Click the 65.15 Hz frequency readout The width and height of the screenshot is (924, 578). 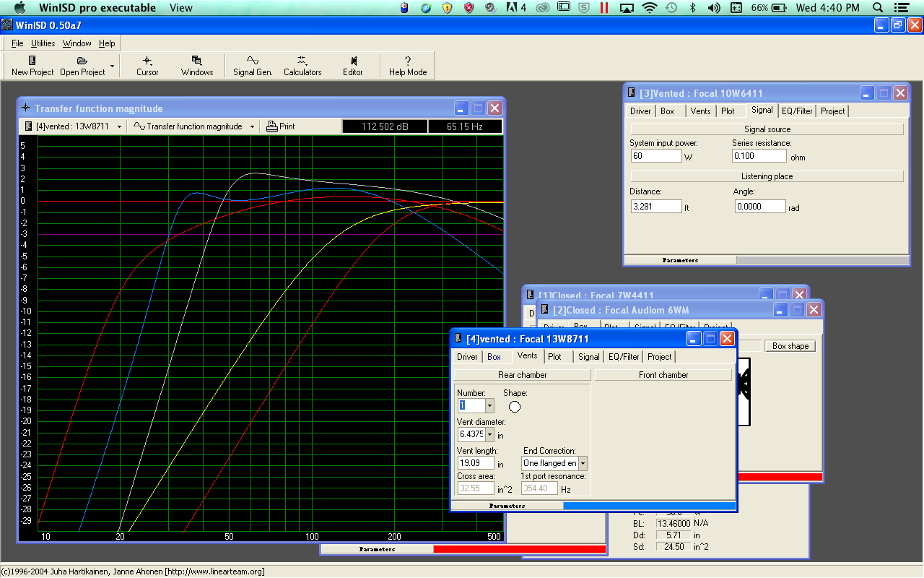click(x=465, y=126)
